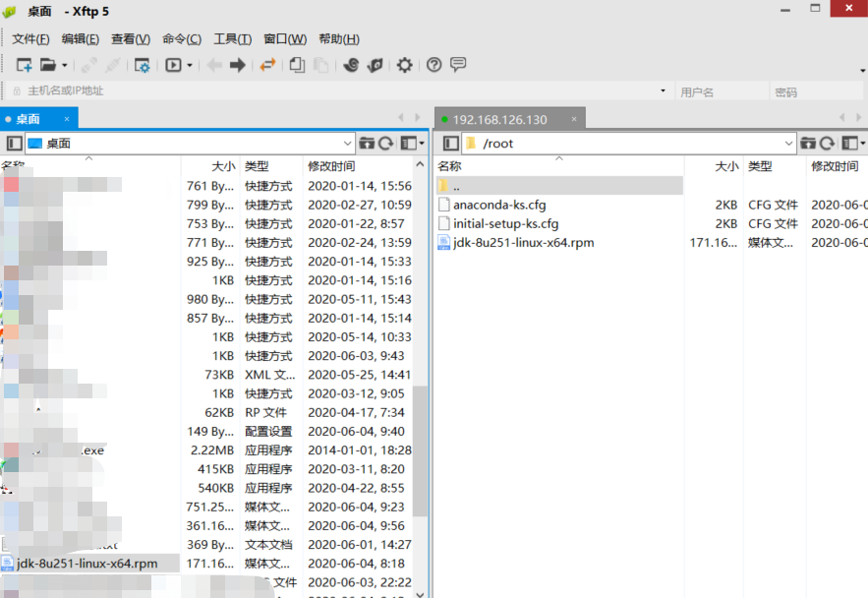868x598 pixels.
Task: Select remote file initial-setup-ks.cfg
Action: 506,223
